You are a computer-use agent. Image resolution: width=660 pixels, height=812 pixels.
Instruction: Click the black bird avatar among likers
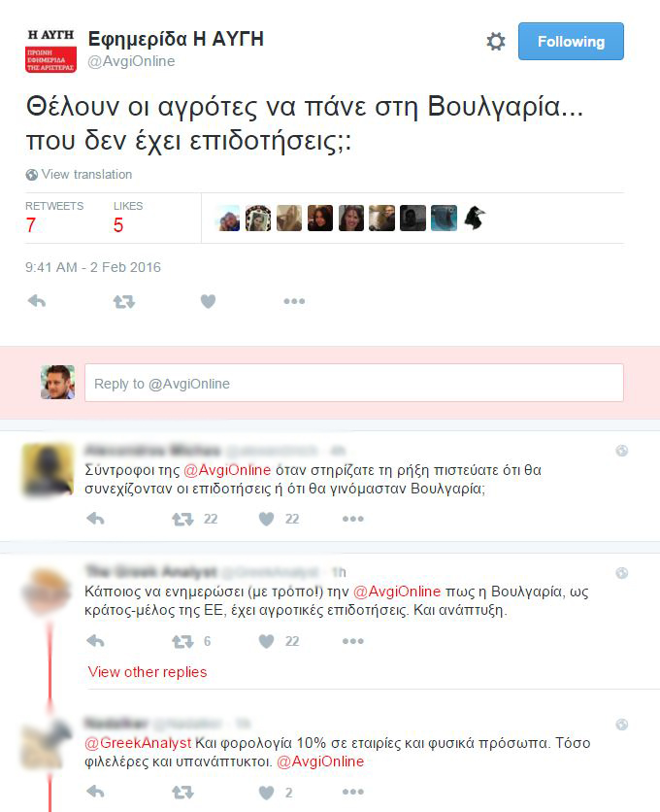pyautogui.click(x=475, y=218)
